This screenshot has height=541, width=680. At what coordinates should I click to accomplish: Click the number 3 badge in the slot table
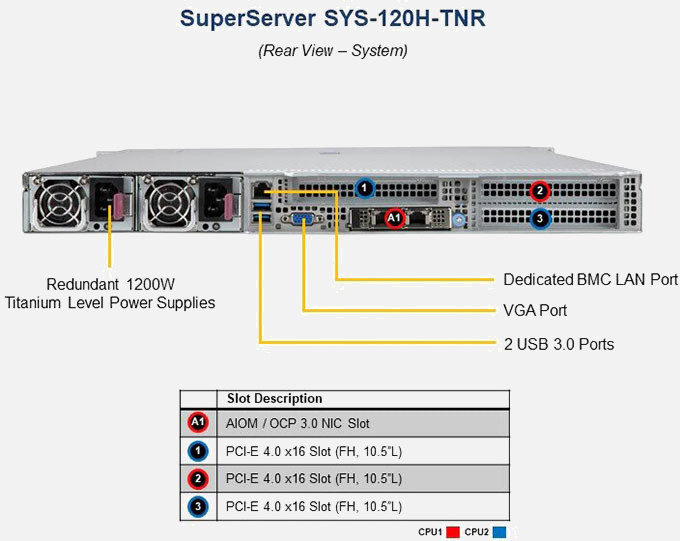[198, 507]
